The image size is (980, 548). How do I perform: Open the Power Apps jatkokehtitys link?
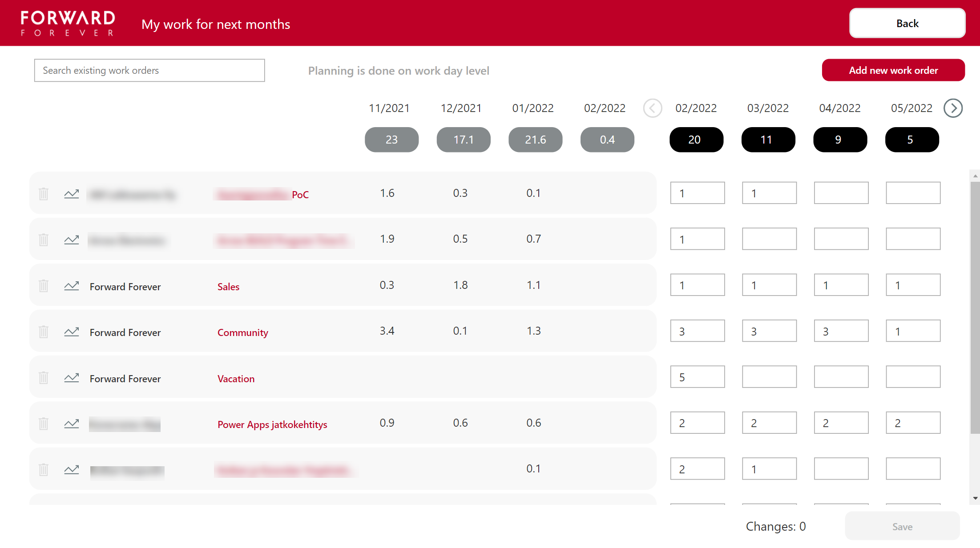[272, 424]
